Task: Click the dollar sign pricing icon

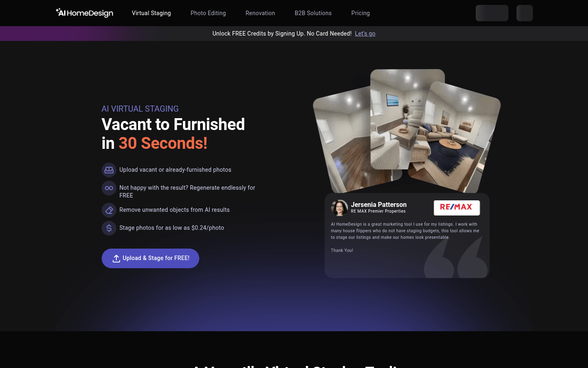Action: pos(109,228)
